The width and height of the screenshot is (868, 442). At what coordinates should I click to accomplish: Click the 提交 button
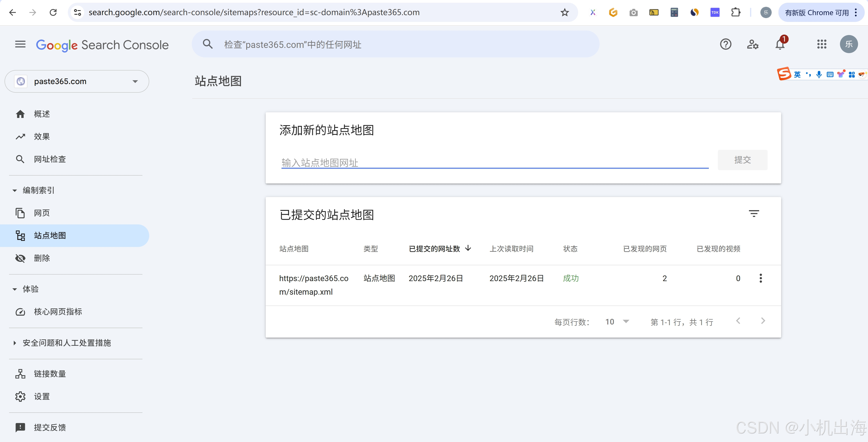[742, 160]
